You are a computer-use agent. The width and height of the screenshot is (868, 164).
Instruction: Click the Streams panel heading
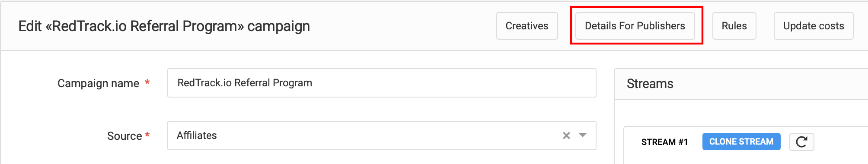click(650, 84)
